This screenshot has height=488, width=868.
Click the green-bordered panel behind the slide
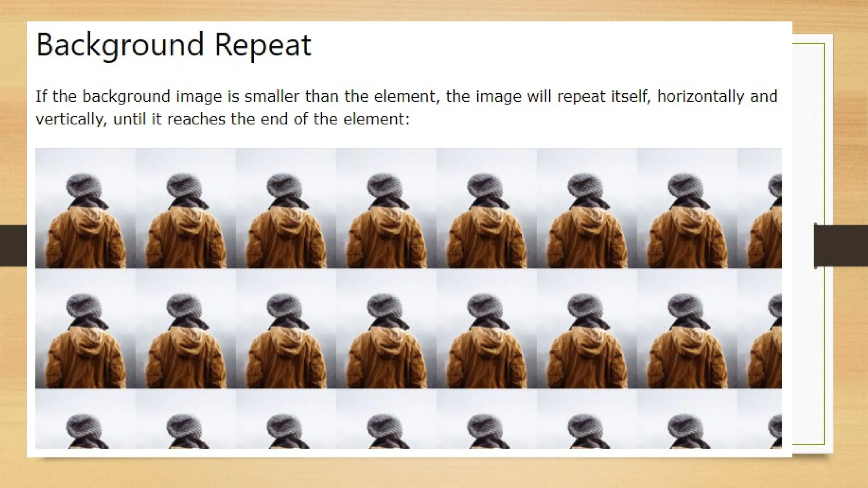tap(812, 244)
